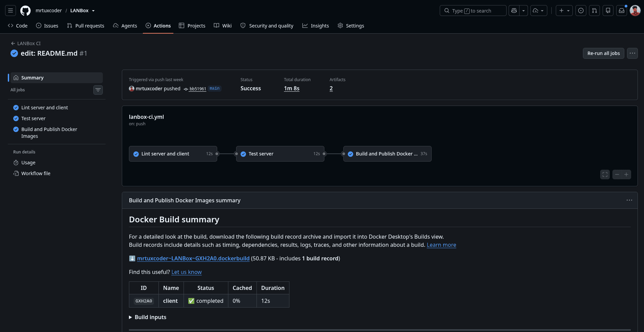Open commit bb51961

pos(197,89)
